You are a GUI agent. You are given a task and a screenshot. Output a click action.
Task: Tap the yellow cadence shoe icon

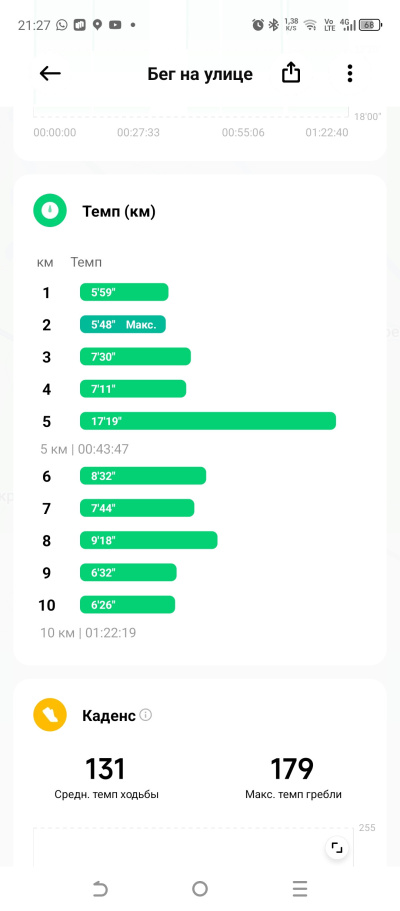click(x=51, y=713)
